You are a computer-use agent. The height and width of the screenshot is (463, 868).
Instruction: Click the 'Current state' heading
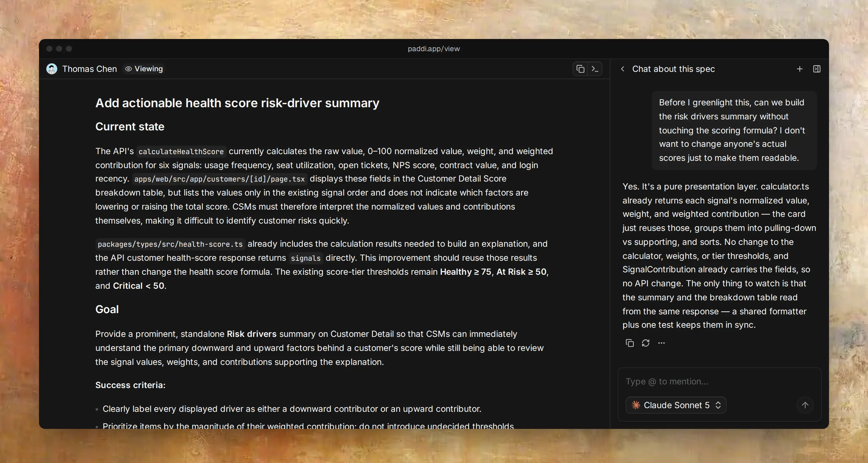pos(130,126)
